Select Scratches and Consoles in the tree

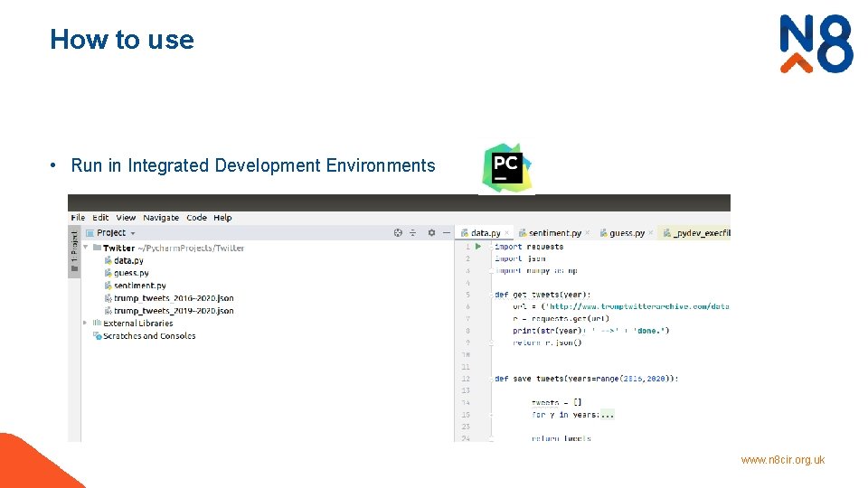point(149,336)
